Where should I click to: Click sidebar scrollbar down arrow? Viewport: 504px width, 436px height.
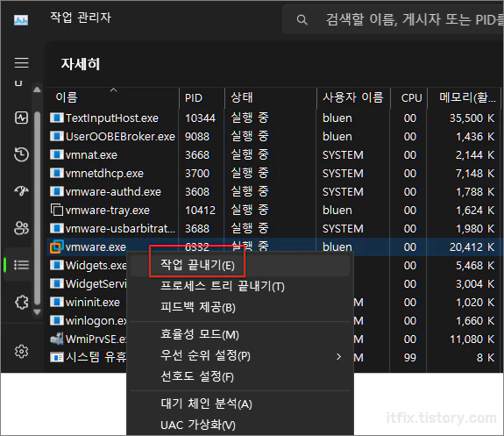(37, 311)
